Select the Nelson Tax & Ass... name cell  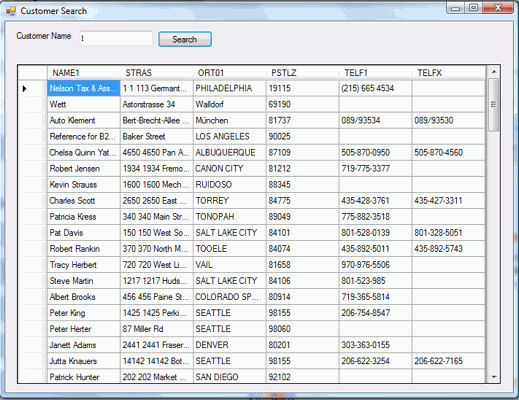click(84, 88)
